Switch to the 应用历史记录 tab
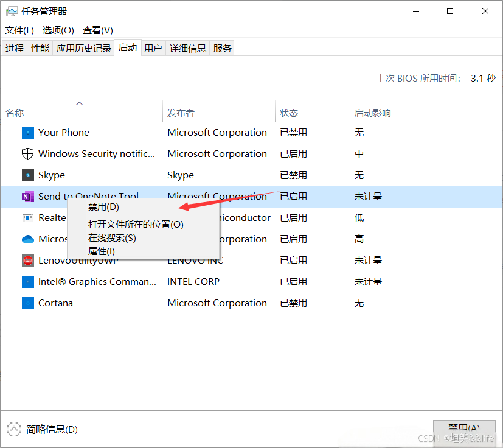The image size is (503, 448). pos(84,49)
